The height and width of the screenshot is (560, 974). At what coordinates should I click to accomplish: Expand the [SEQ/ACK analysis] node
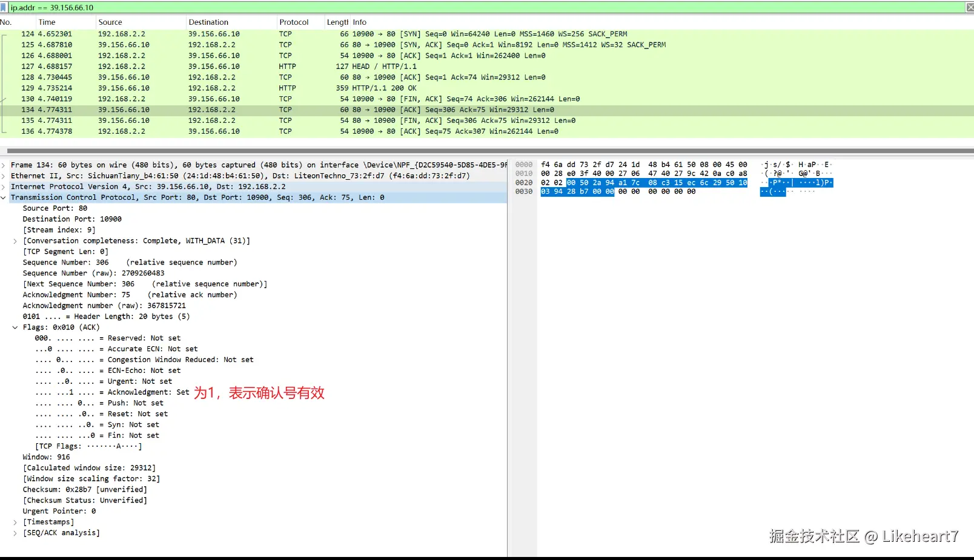(x=15, y=533)
